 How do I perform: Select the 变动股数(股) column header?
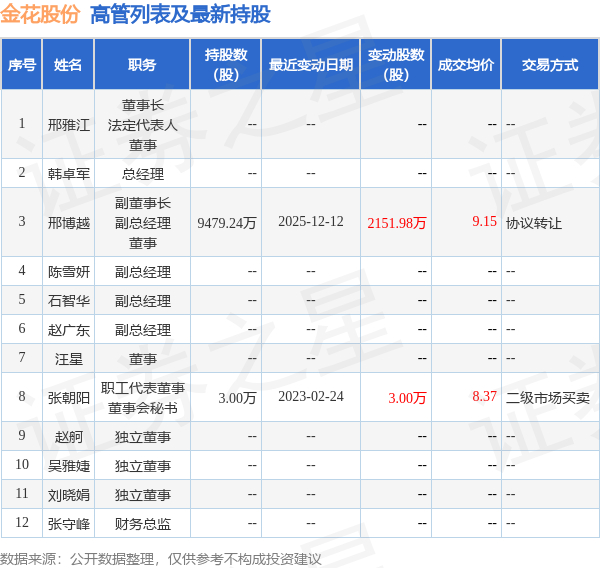click(396, 65)
